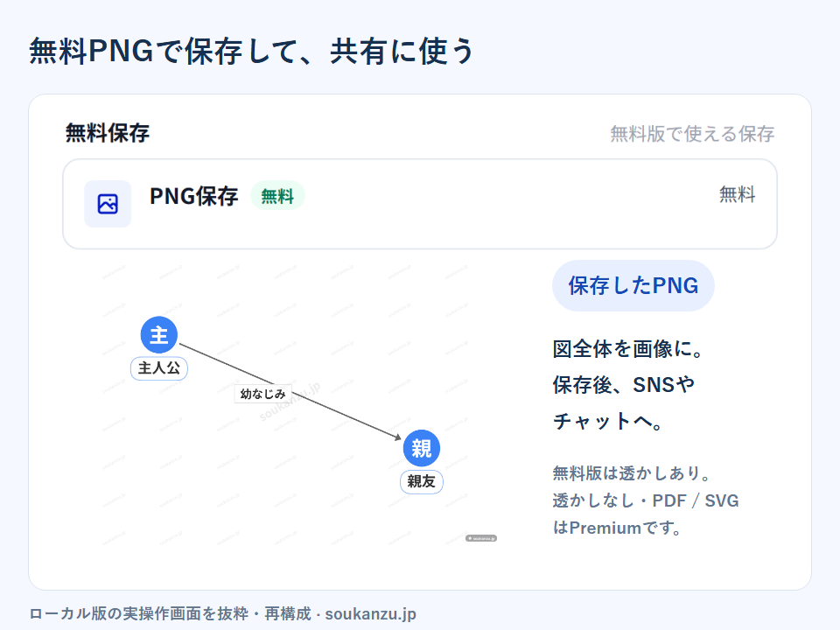Select the PNG保存 option title
This screenshot has width=840, height=630.
coord(194,196)
